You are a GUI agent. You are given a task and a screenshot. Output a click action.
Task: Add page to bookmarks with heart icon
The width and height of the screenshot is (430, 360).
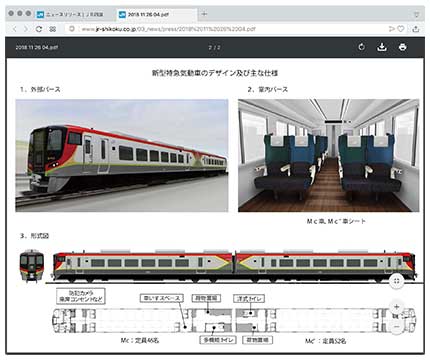(x=401, y=29)
